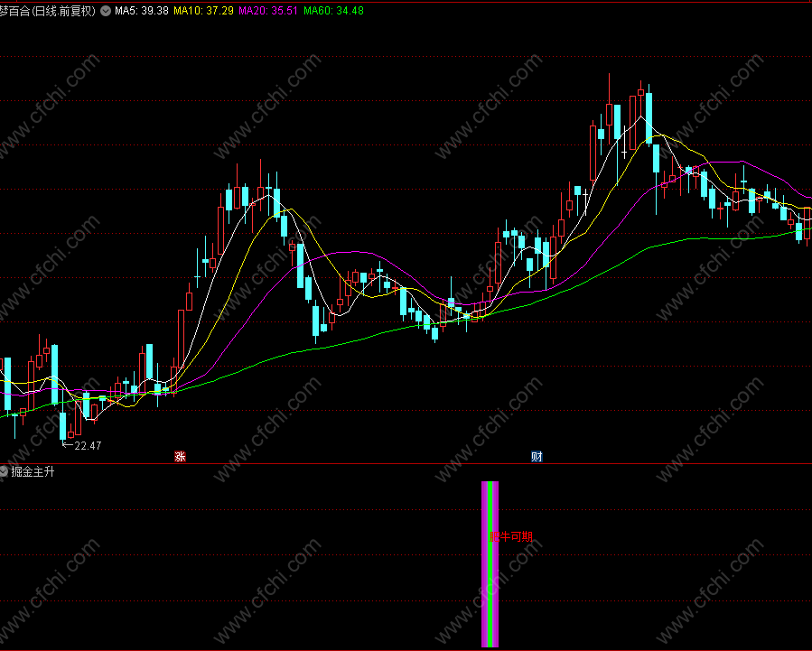
Task: Open the dropdown arrow beside the stock title
Action: tap(106, 11)
